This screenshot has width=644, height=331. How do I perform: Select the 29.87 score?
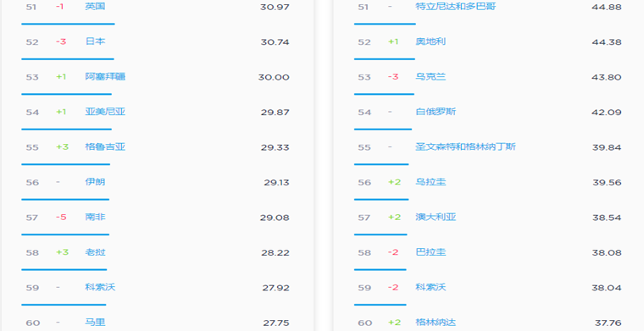tap(275, 112)
